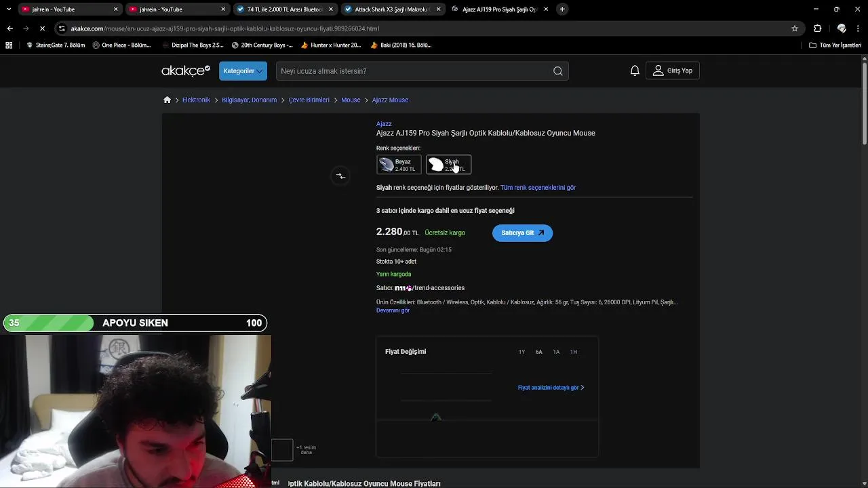868x488 pixels.
Task: Open a new browser tab
Action: click(562, 9)
